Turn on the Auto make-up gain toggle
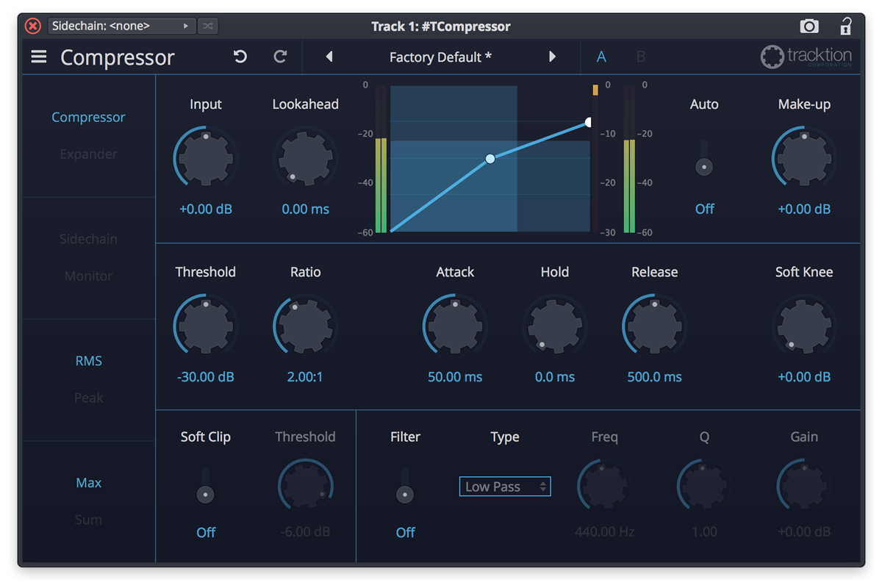The width and height of the screenshot is (882, 588). [x=703, y=166]
